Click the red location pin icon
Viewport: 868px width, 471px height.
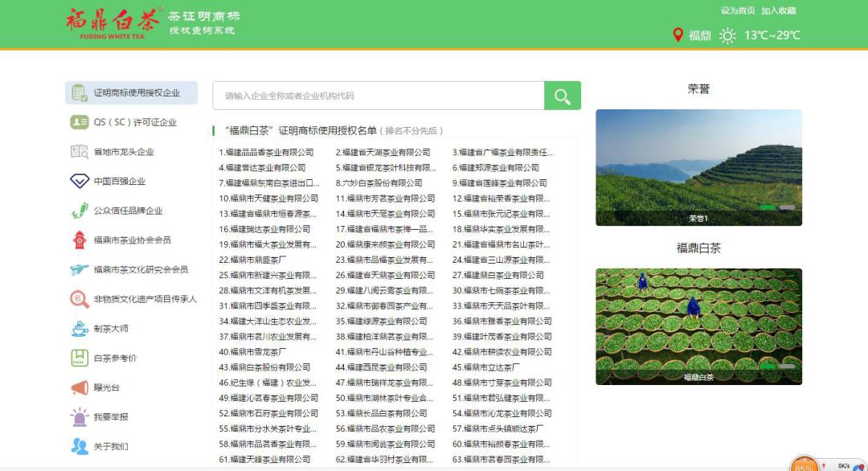click(x=678, y=35)
